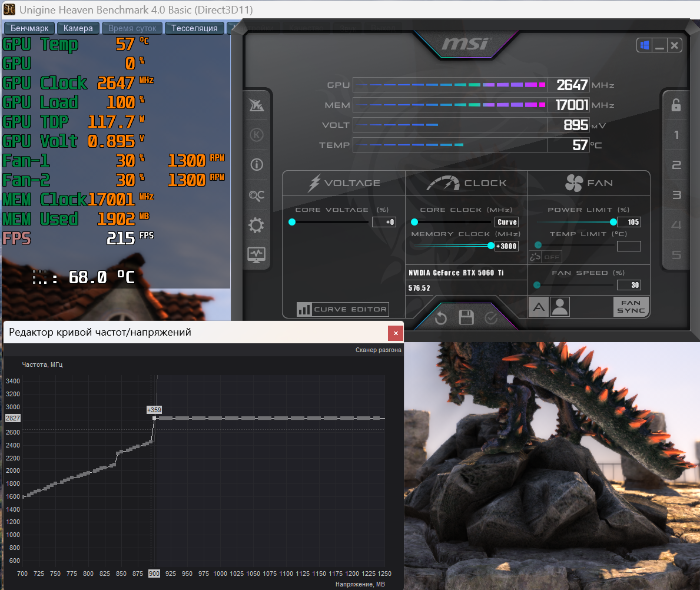Apply settings with the checkmark icon

pos(491,318)
